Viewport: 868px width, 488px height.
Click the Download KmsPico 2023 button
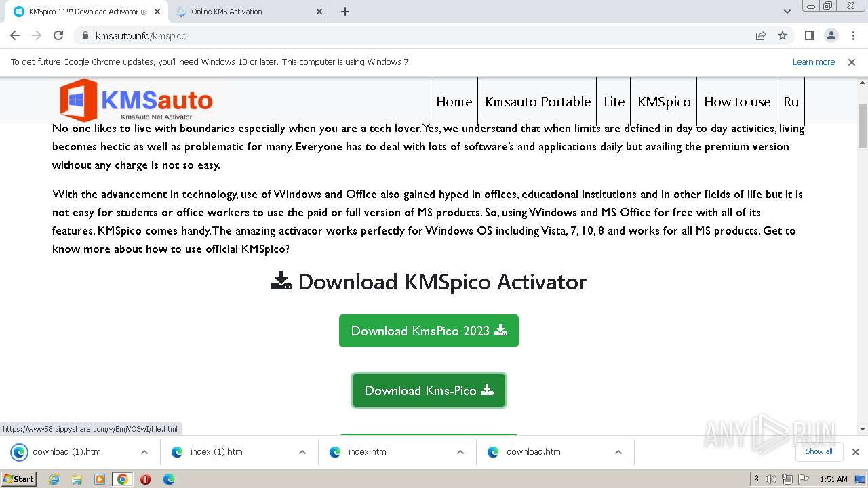(429, 331)
